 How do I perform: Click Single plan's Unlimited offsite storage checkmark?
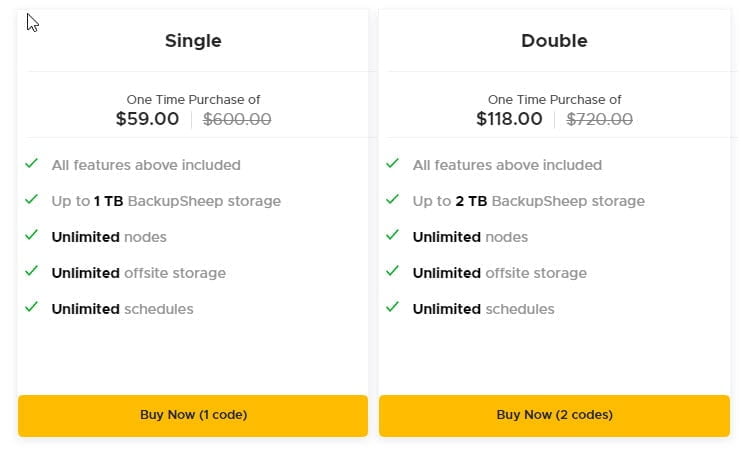pos(32,272)
